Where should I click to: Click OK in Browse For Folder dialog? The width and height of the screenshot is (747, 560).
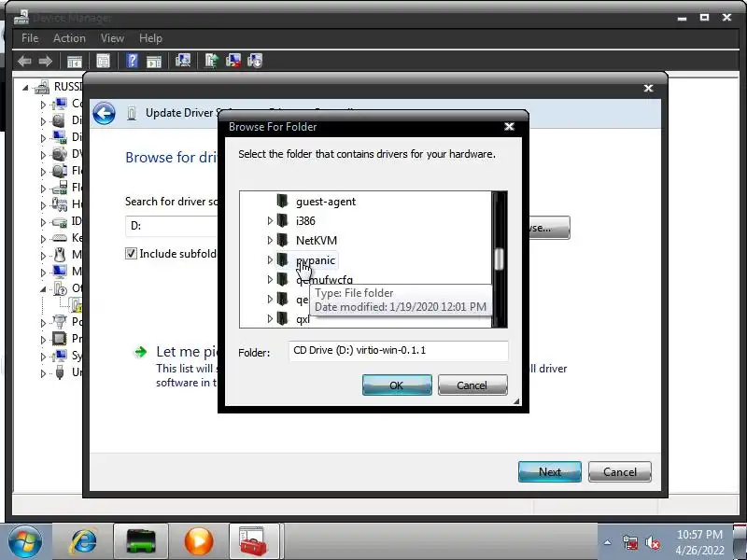(x=397, y=385)
